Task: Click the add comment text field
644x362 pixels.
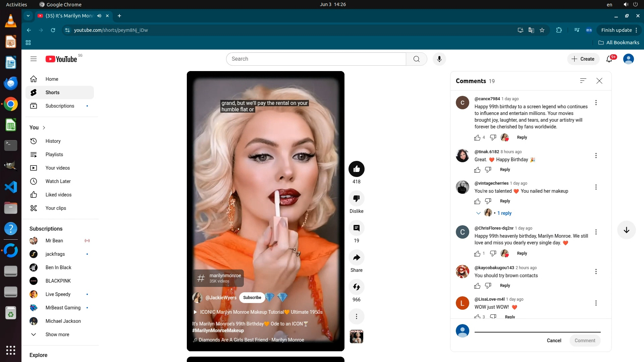Action: click(x=537, y=328)
